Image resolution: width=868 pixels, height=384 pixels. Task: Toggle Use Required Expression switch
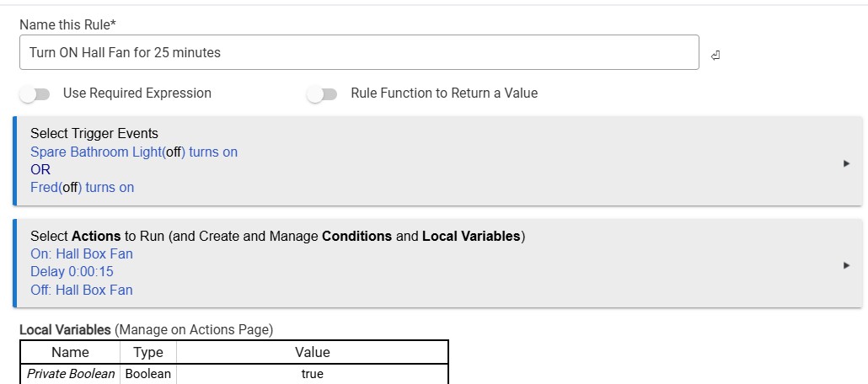(x=35, y=94)
